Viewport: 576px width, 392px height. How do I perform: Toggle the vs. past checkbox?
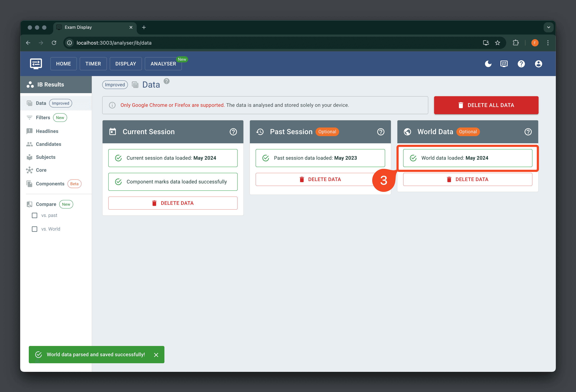[35, 215]
